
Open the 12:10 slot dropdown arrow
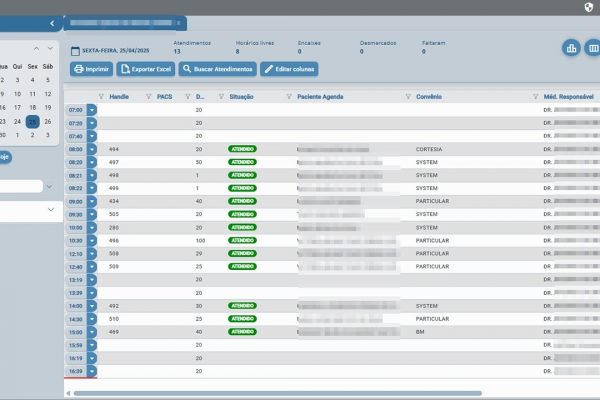click(92, 253)
